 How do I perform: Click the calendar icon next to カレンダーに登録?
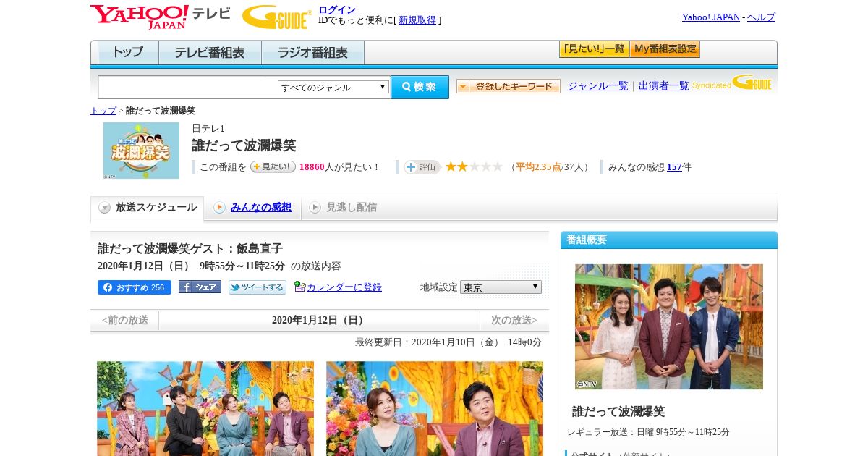tap(299, 287)
